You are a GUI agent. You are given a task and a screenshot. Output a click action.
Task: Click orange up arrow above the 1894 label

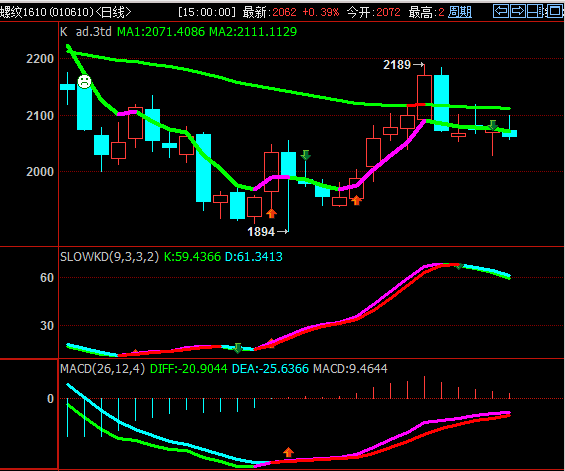[x=271, y=213]
